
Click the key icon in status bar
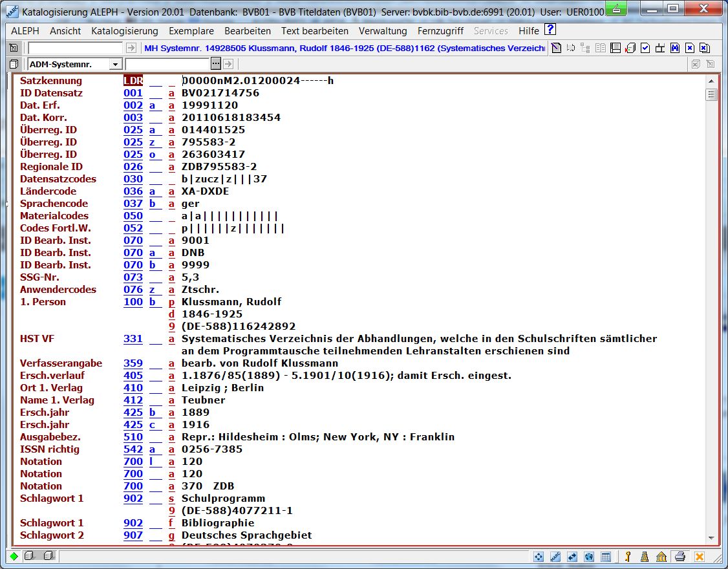[x=627, y=557]
